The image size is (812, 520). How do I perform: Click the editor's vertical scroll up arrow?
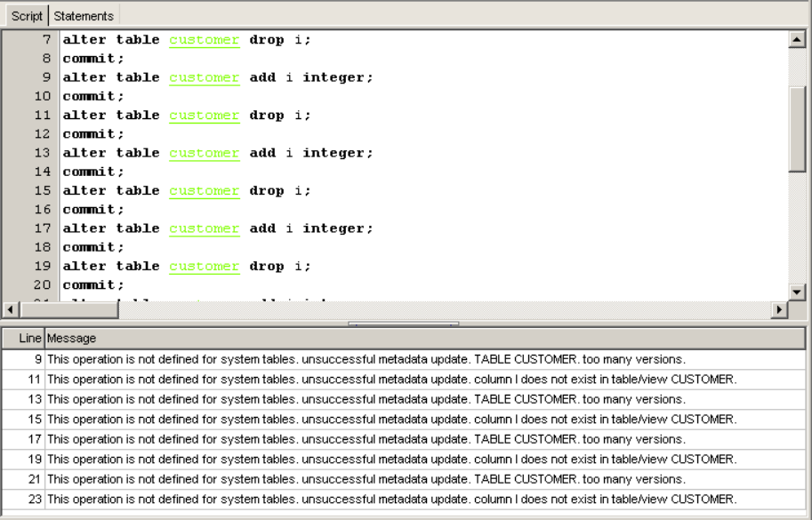[798, 41]
